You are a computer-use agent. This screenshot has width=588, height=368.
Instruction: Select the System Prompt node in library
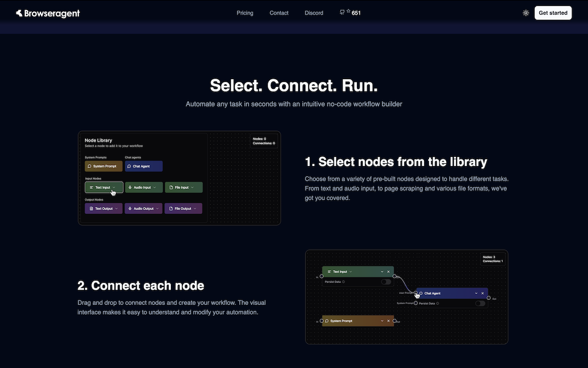pyautogui.click(x=104, y=167)
